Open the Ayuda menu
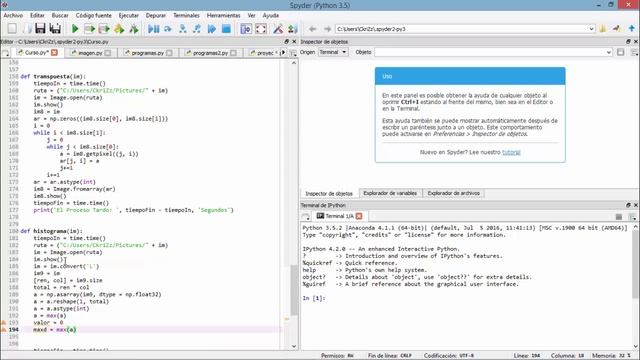Image resolution: width=640 pixels, height=360 pixels. (x=270, y=15)
